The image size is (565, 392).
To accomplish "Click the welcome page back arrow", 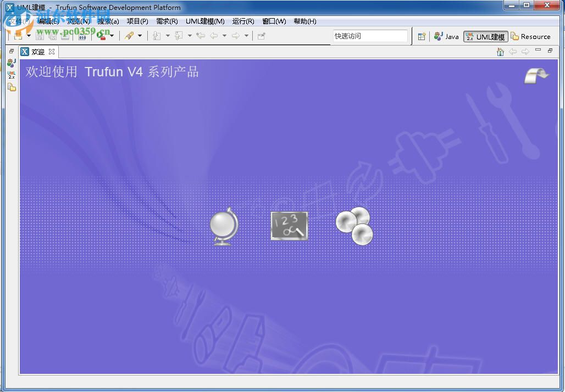I will (x=513, y=52).
